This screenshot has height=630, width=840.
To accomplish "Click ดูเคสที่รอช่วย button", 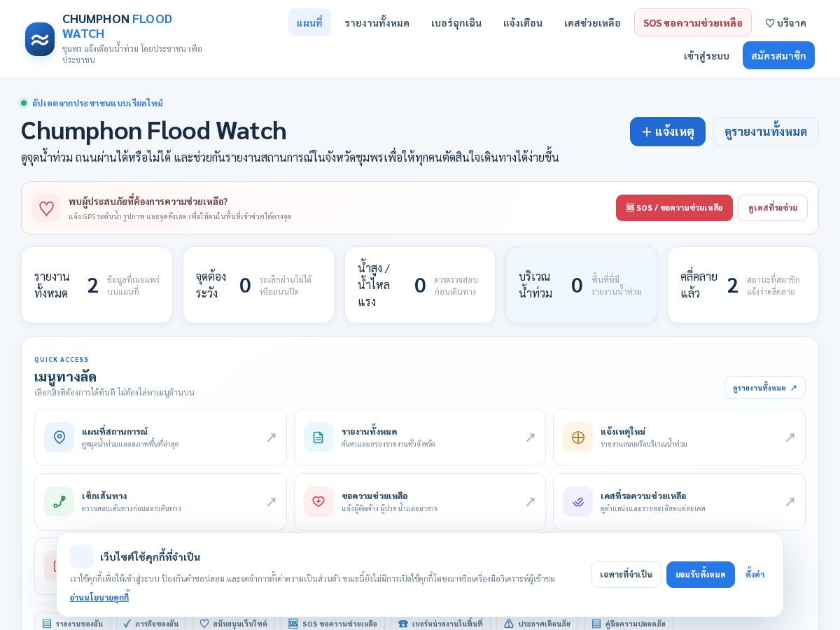I will (x=773, y=208).
